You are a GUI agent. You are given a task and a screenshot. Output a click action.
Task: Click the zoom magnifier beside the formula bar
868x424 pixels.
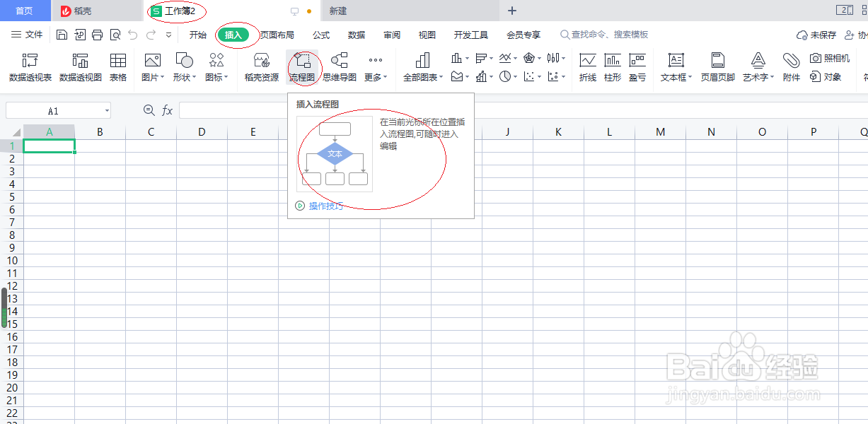point(149,110)
